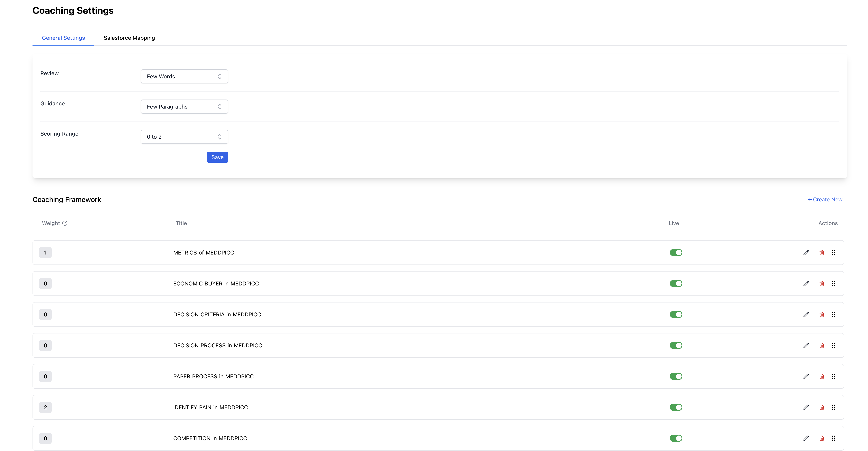Grab drag handle for METRICS of MEDDPICC
868x451 pixels.
coord(834,253)
